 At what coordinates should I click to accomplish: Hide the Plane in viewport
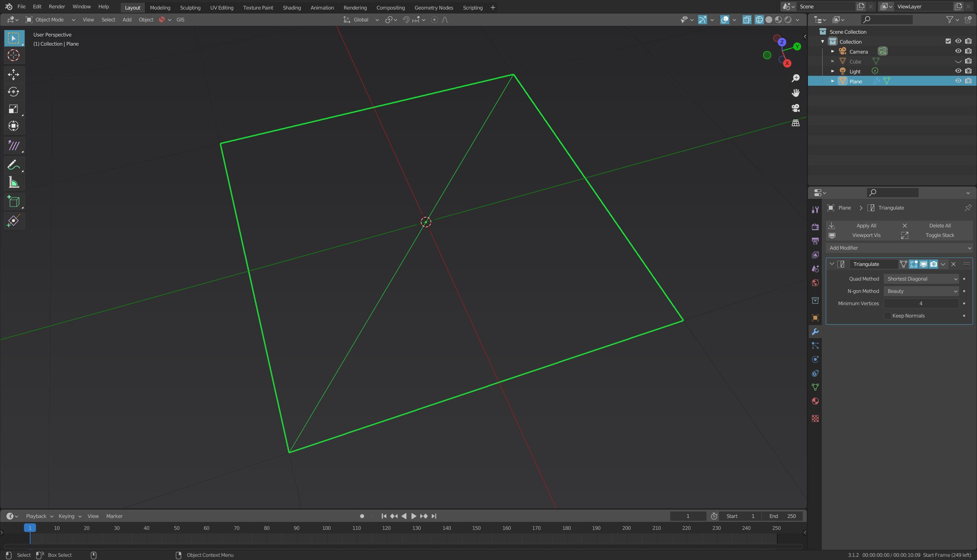(958, 81)
